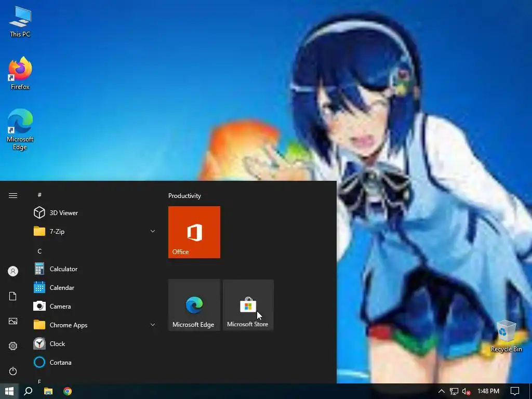The width and height of the screenshot is (532, 399).
Task: Open the network status tray icon
Action: [454, 392]
